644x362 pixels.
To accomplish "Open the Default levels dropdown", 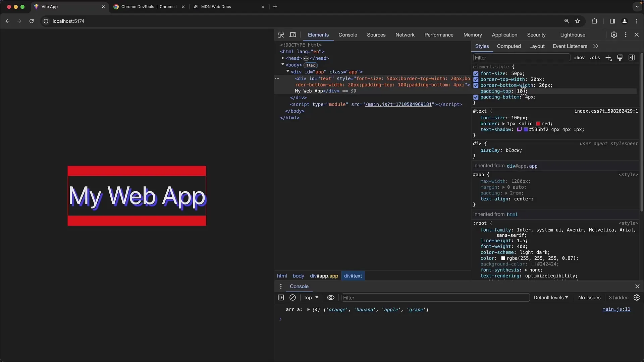I will (x=551, y=298).
